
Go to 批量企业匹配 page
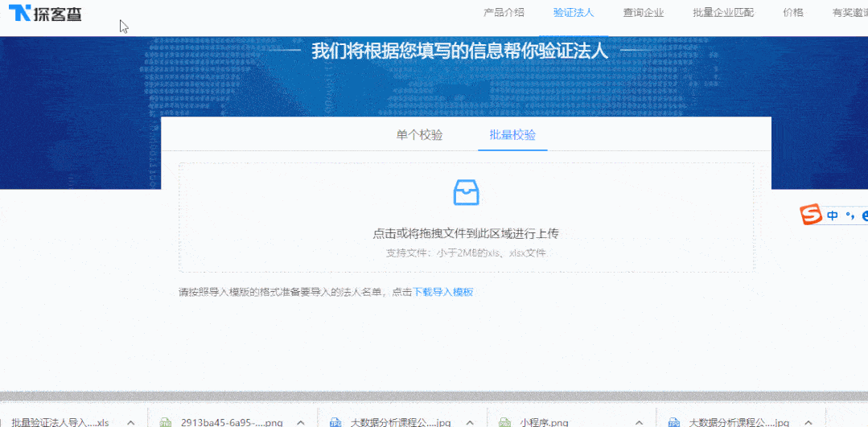[723, 13]
